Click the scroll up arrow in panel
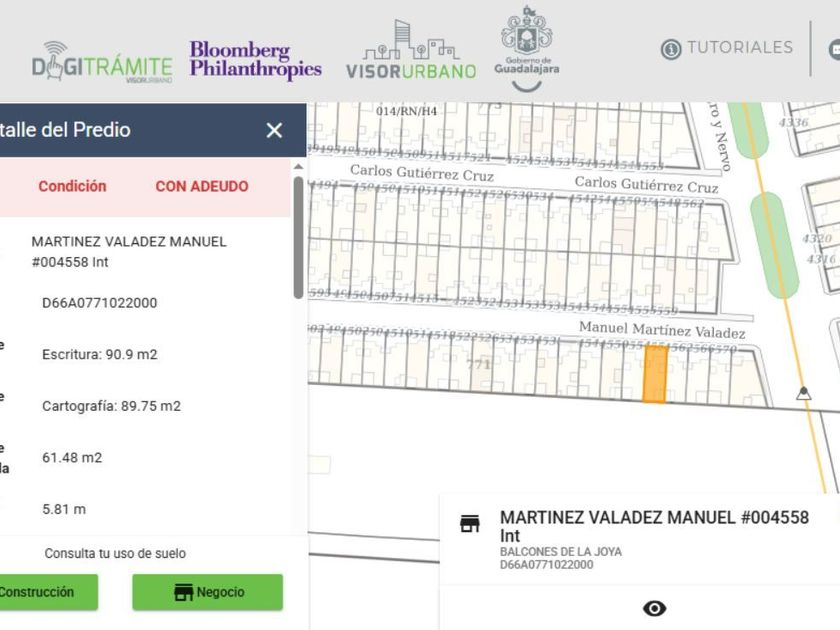840x630 pixels. (x=298, y=167)
